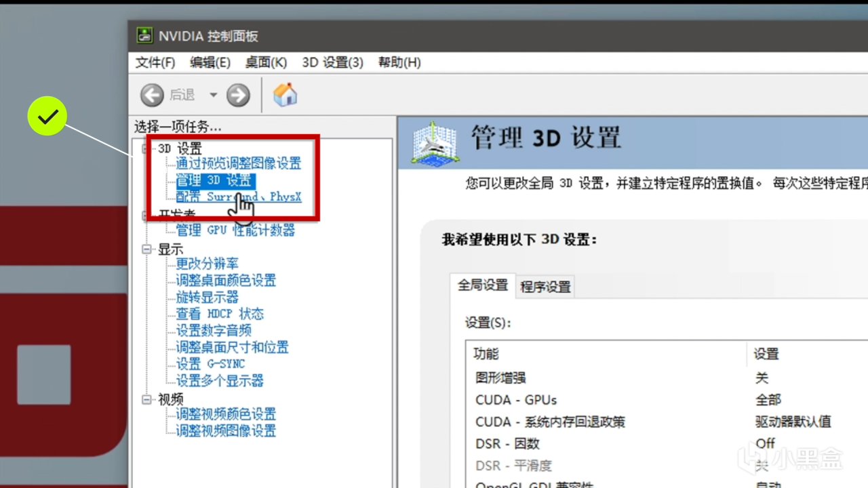Open 设置 G-SYNC in the tree
The height and width of the screenshot is (488, 868).
(x=210, y=364)
